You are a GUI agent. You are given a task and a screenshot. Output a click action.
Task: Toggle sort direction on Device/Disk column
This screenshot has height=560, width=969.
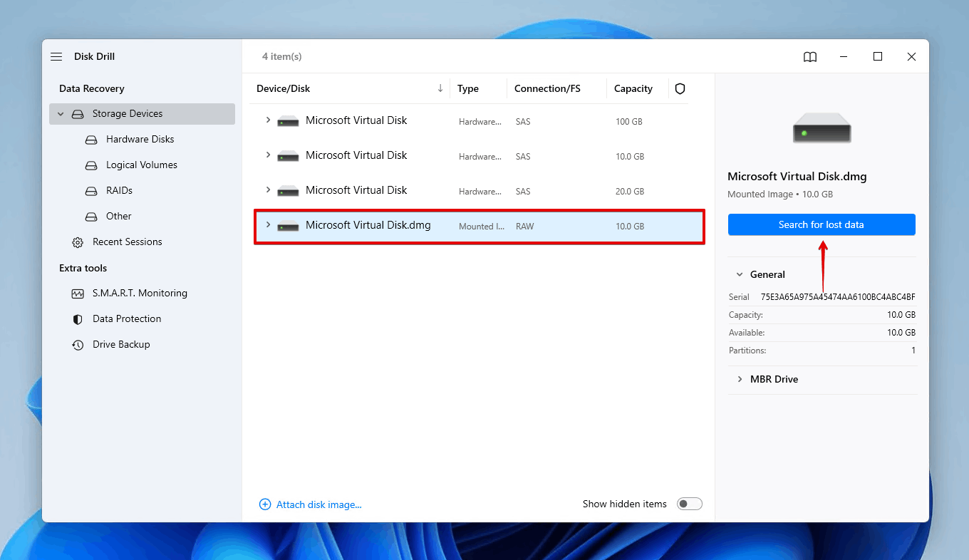tap(440, 88)
